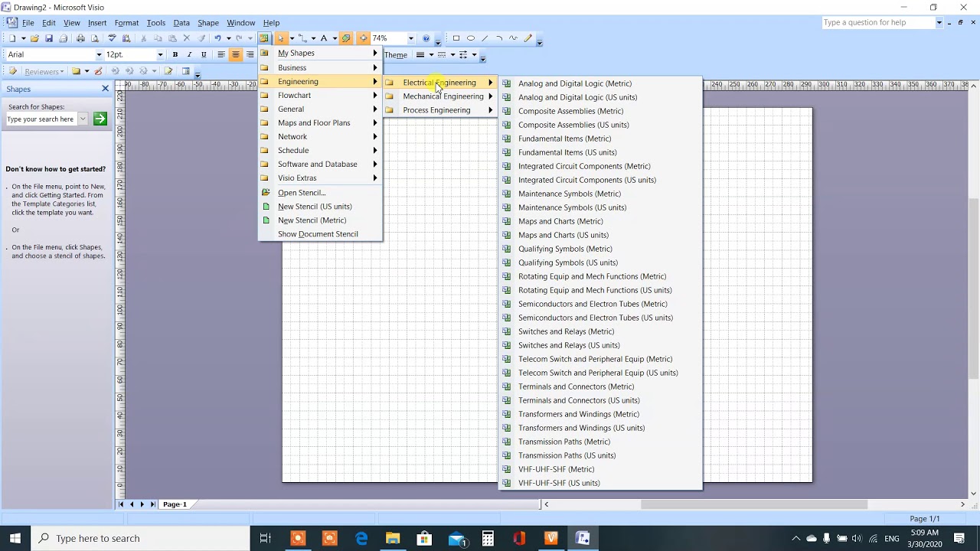
Task: Align text center
Action: pyautogui.click(x=236, y=54)
